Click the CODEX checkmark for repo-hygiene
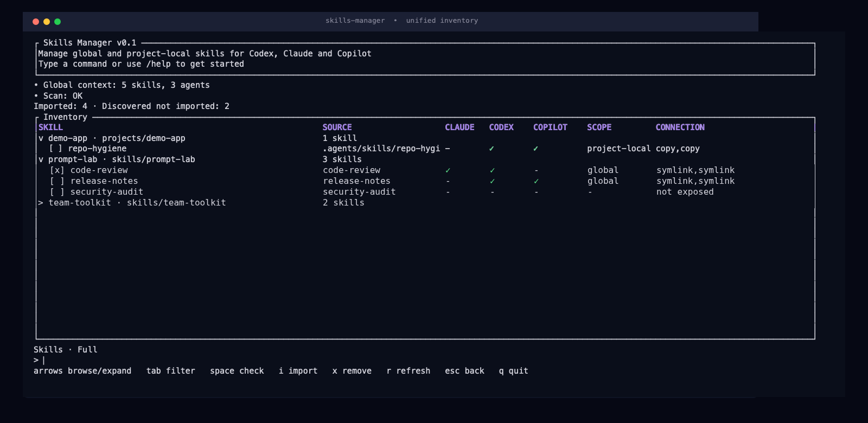Image resolution: width=868 pixels, height=423 pixels. (492, 149)
